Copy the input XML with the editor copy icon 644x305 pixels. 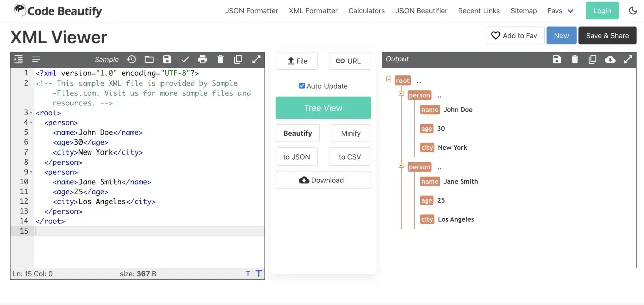coord(238,59)
